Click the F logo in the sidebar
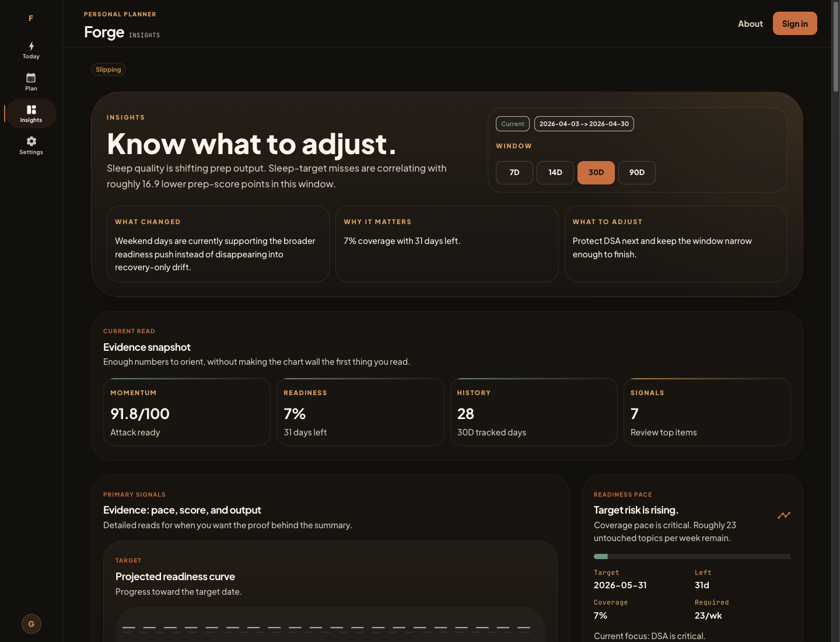The height and width of the screenshot is (642, 840). [x=31, y=18]
